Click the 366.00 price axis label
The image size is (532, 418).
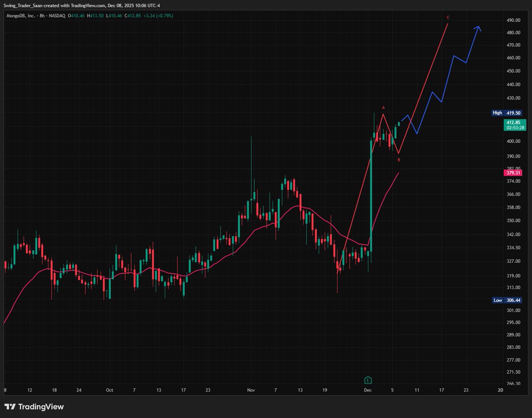click(513, 194)
